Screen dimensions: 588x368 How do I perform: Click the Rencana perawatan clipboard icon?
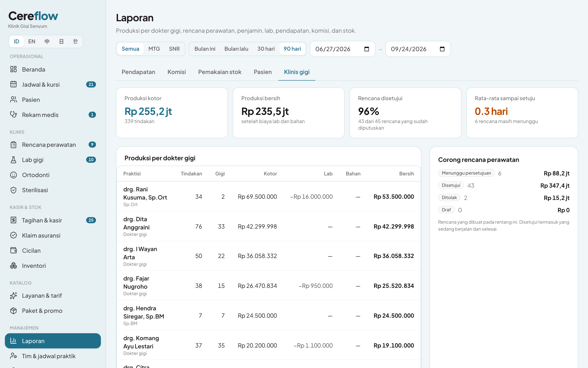[x=13, y=145]
